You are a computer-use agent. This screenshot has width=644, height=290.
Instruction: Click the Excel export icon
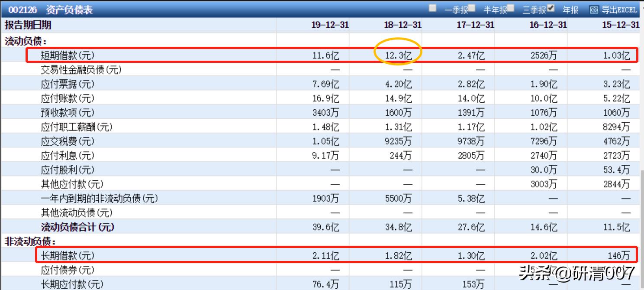point(594,10)
